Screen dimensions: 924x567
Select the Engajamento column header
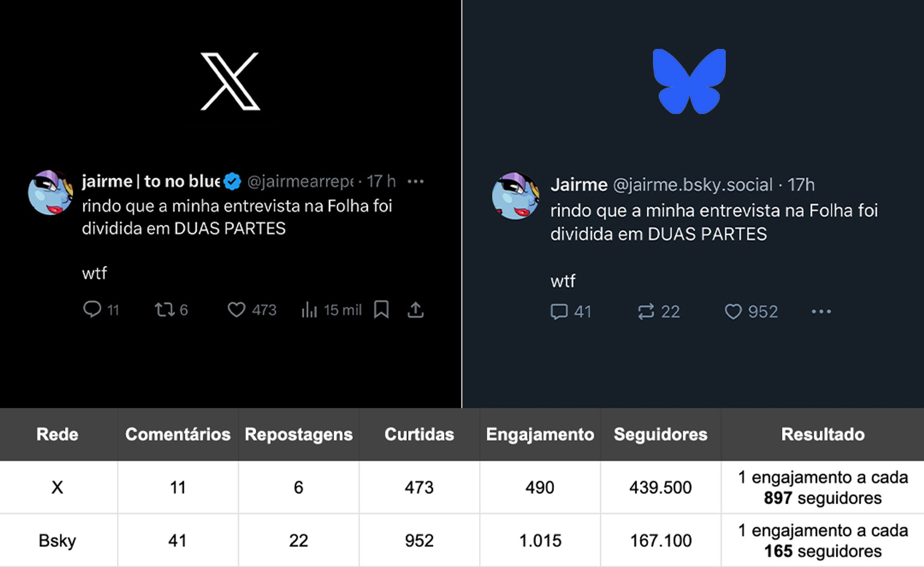540,434
